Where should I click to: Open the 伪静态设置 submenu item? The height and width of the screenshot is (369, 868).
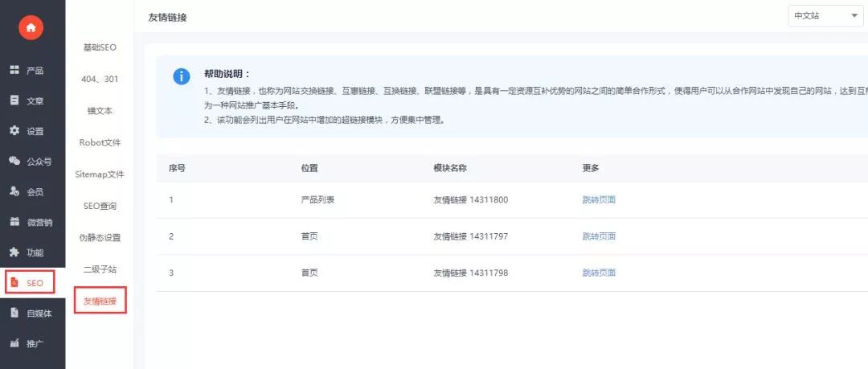click(100, 238)
